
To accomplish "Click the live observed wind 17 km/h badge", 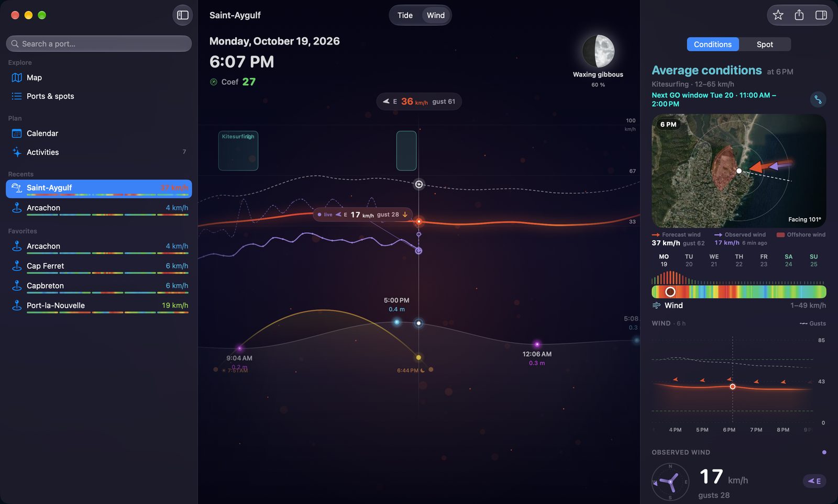I will (362, 215).
